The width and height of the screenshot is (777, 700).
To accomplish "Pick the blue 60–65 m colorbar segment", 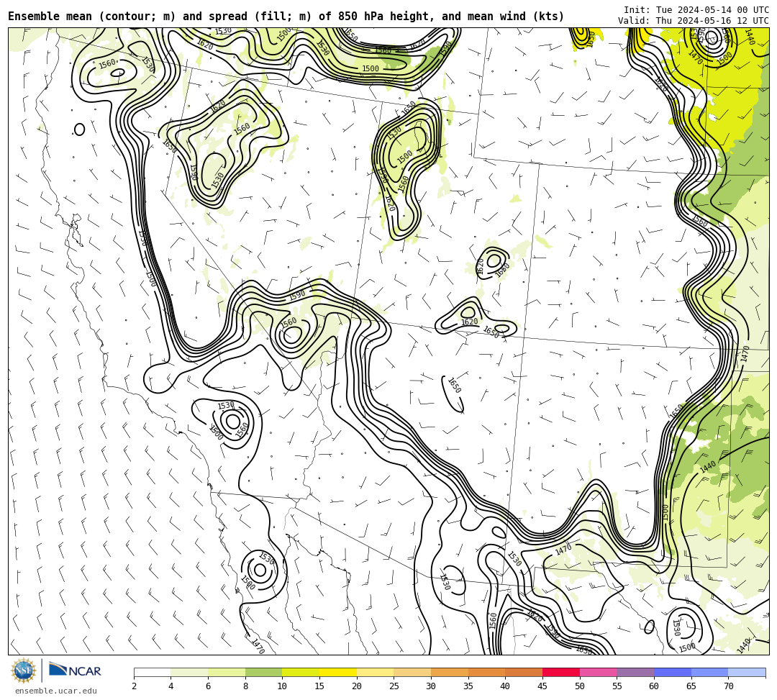I will coord(673,672).
